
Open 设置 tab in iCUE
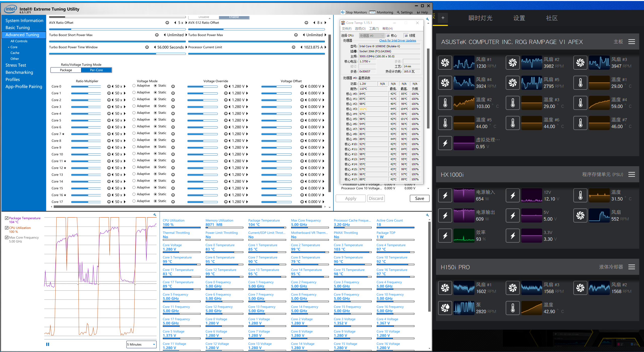519,18
